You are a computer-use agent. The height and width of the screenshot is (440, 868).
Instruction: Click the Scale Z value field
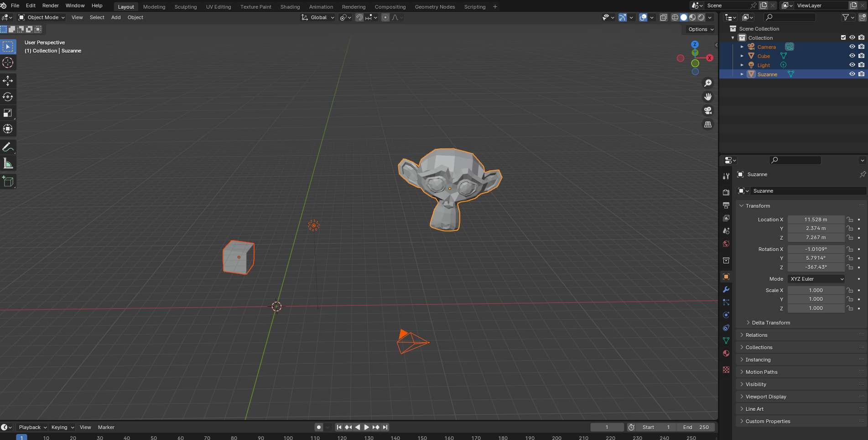(x=816, y=308)
